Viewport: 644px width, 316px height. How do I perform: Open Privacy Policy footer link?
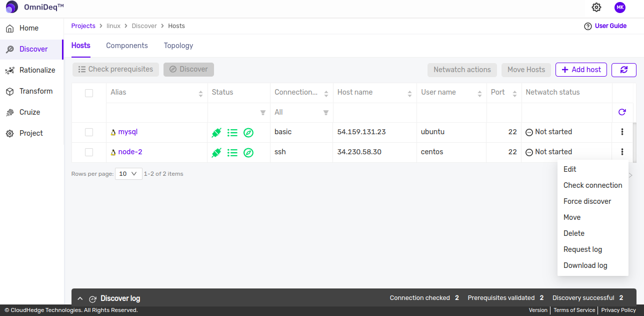(x=618, y=310)
